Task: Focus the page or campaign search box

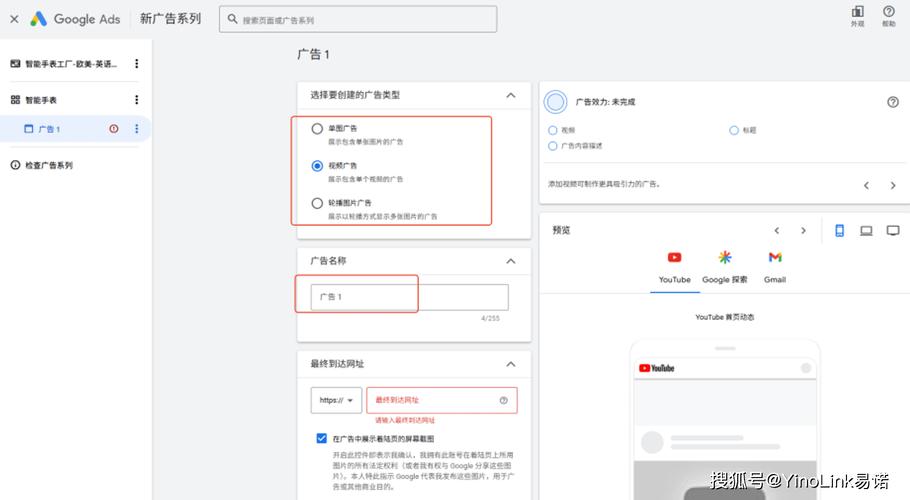Action: tap(358, 19)
